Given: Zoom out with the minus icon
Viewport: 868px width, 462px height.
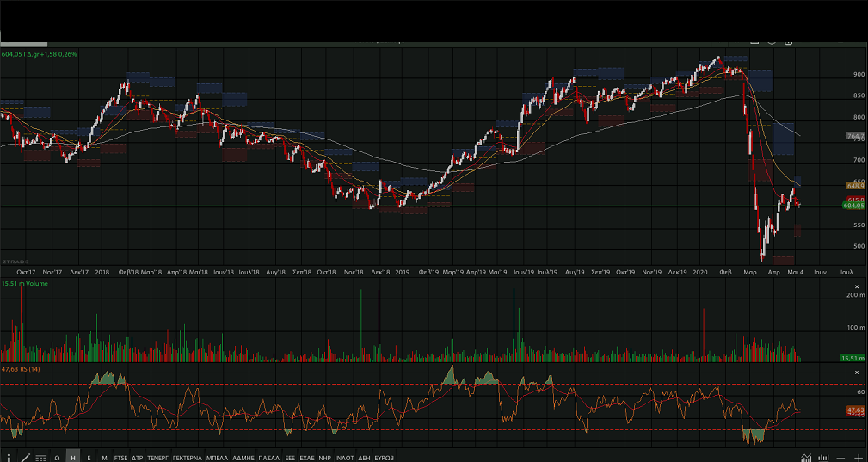Looking at the screenshot, I should pyautogui.click(x=840, y=457).
